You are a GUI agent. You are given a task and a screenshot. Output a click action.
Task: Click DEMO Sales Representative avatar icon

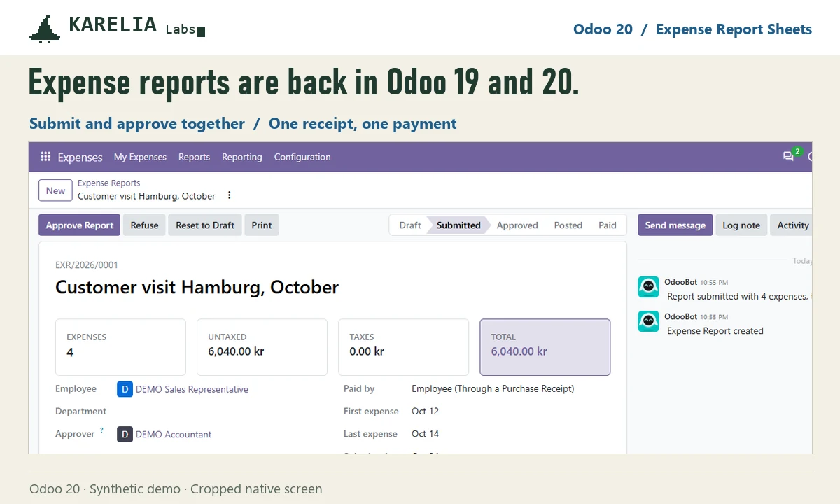point(125,389)
